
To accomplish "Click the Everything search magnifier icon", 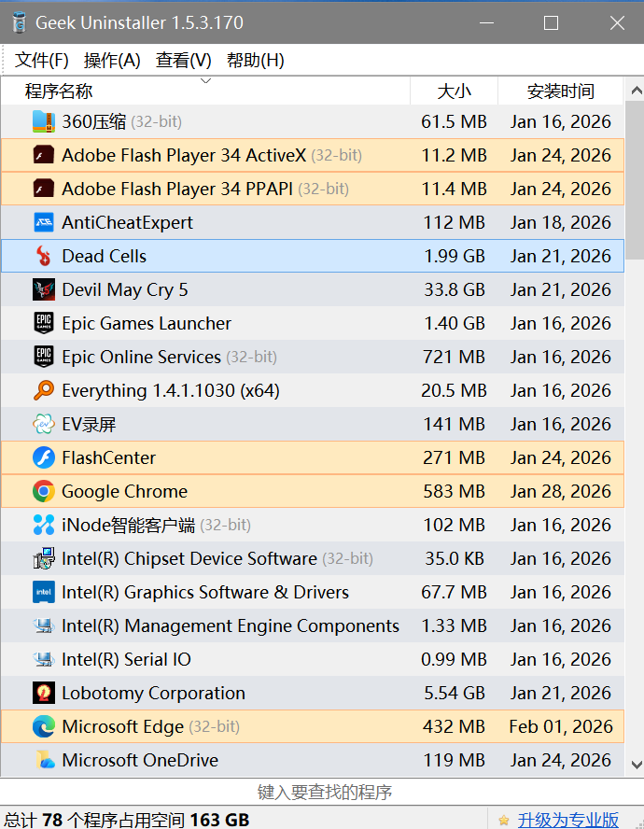I will pyautogui.click(x=44, y=390).
